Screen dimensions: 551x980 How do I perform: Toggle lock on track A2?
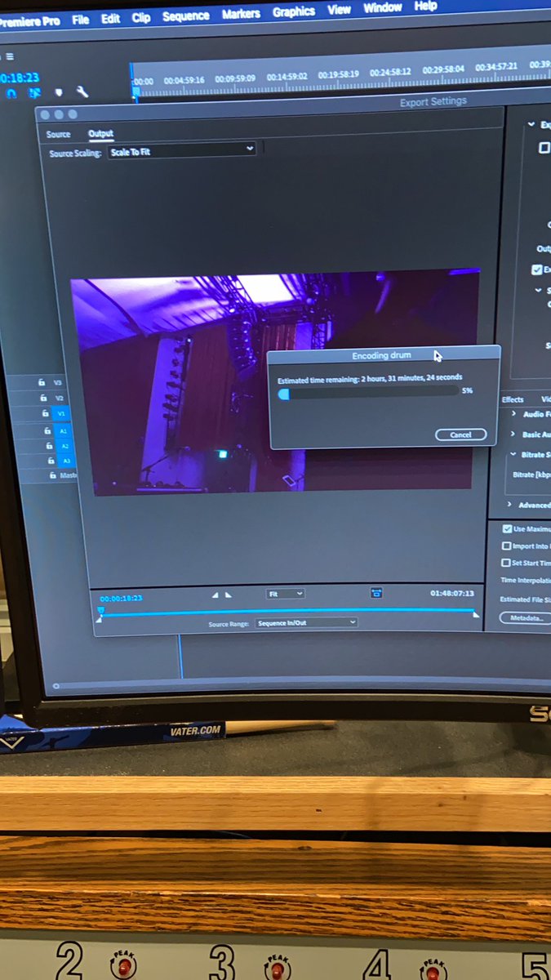(x=48, y=446)
